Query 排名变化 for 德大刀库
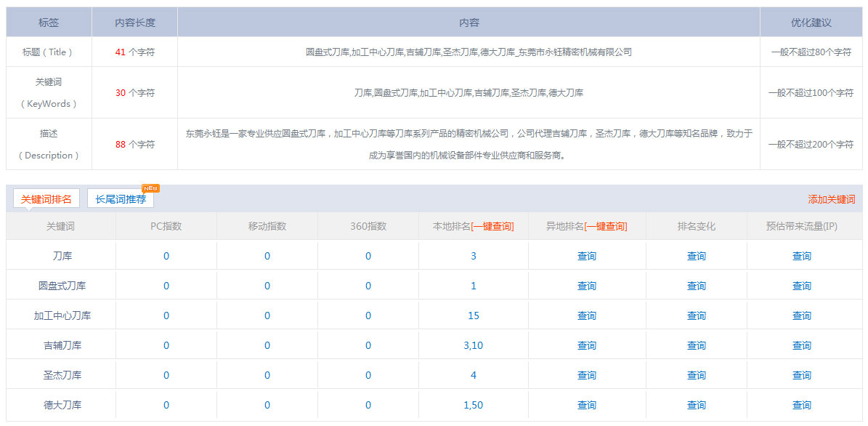Viewport: 868px width, 426px height. (697, 405)
